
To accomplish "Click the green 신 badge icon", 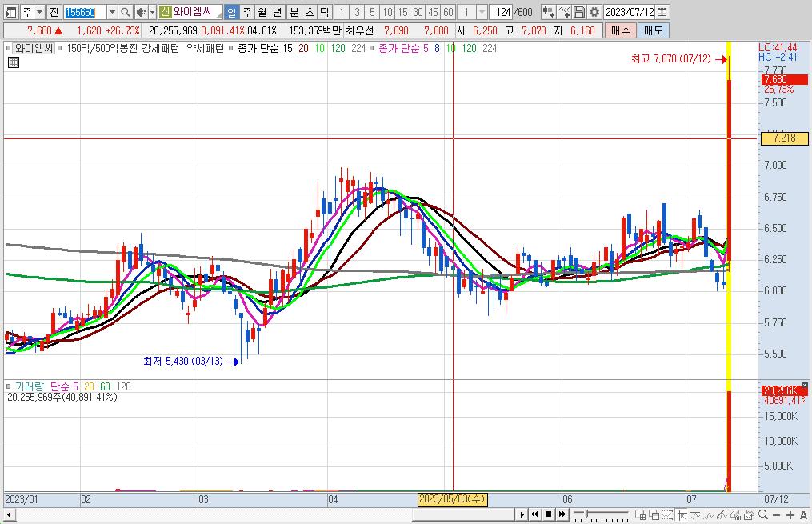I will coord(165,11).
